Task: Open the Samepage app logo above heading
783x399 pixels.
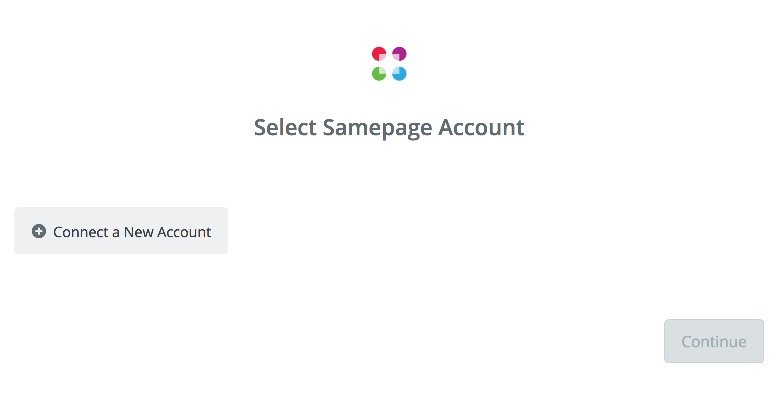Action: (389, 63)
